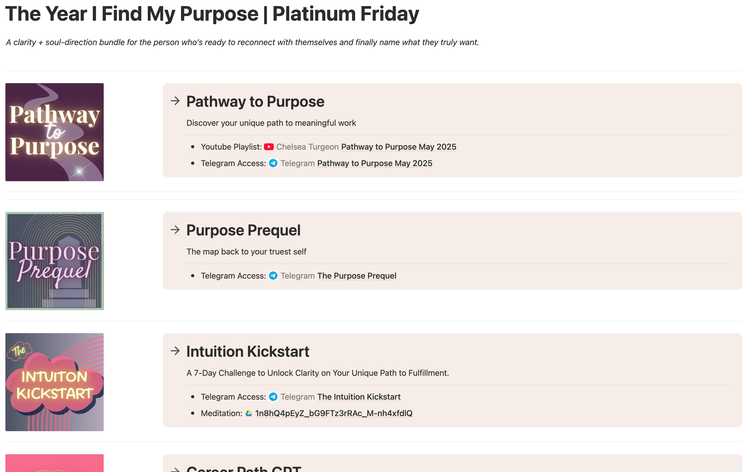750x472 pixels.
Task: Click the Intuition Kickstart heading text
Action: point(247,352)
